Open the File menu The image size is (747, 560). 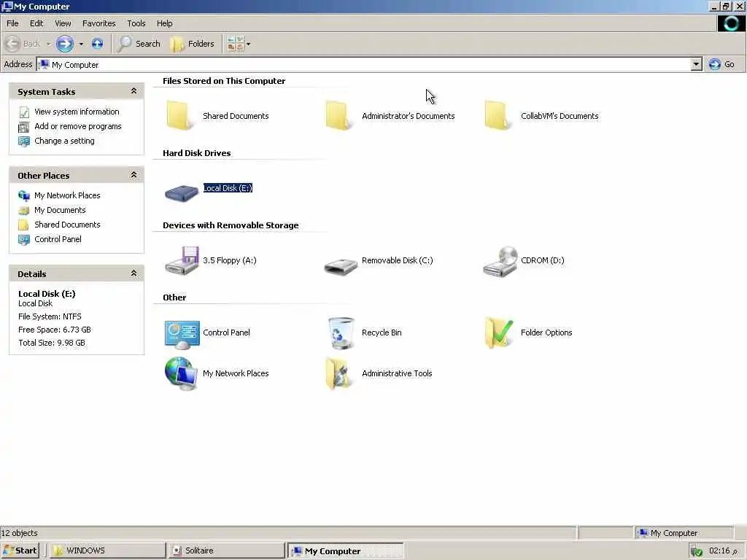(12, 23)
